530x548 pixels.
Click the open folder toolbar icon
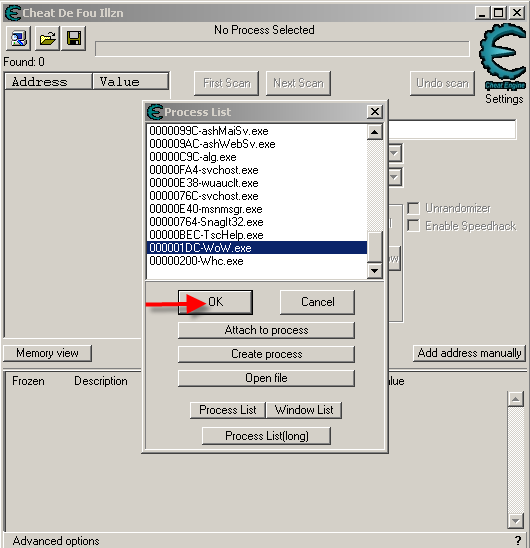[47, 38]
